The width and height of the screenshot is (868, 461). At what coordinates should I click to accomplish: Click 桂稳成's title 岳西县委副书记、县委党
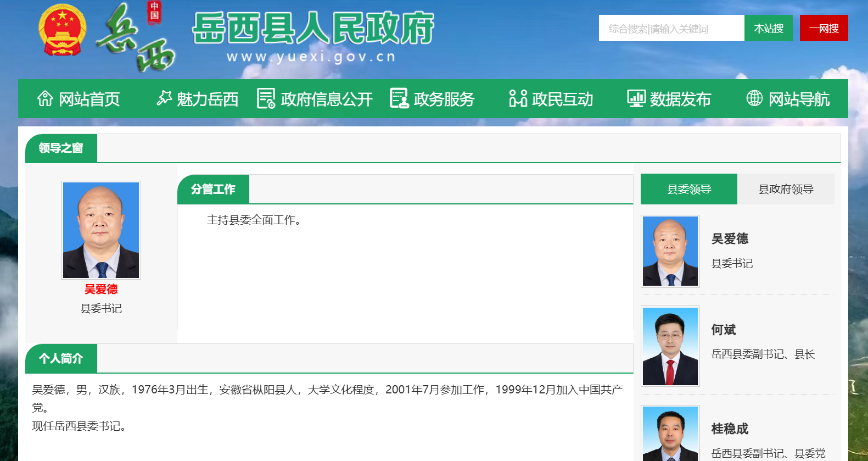tap(769, 453)
